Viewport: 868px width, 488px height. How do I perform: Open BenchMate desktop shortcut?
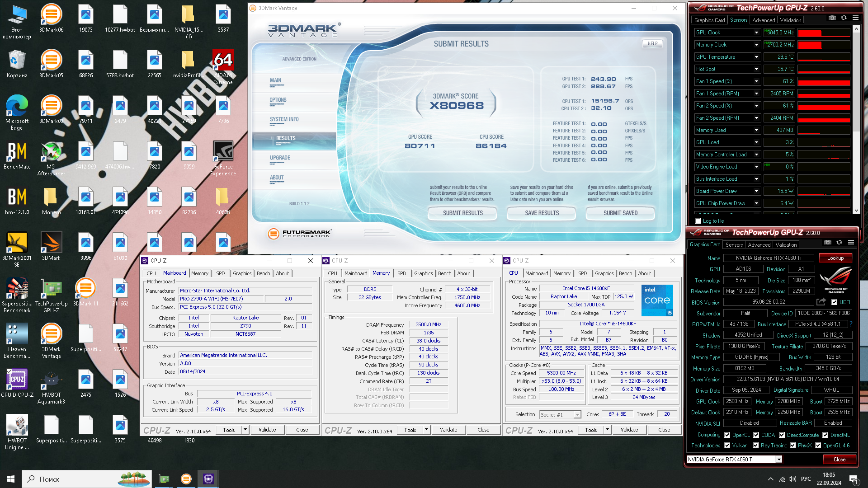pos(17,155)
